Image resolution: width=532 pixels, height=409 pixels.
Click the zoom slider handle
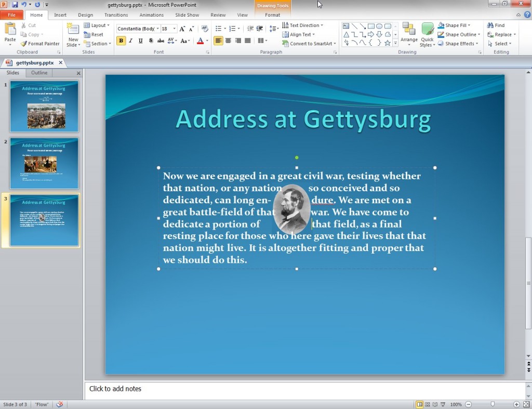pos(493,404)
